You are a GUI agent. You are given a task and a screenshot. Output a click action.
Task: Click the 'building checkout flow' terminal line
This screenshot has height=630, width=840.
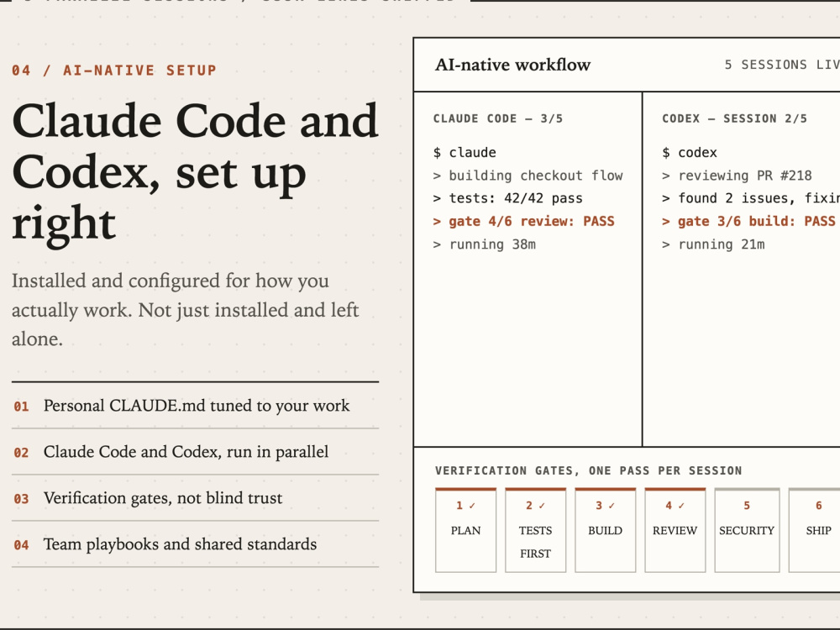point(528,176)
